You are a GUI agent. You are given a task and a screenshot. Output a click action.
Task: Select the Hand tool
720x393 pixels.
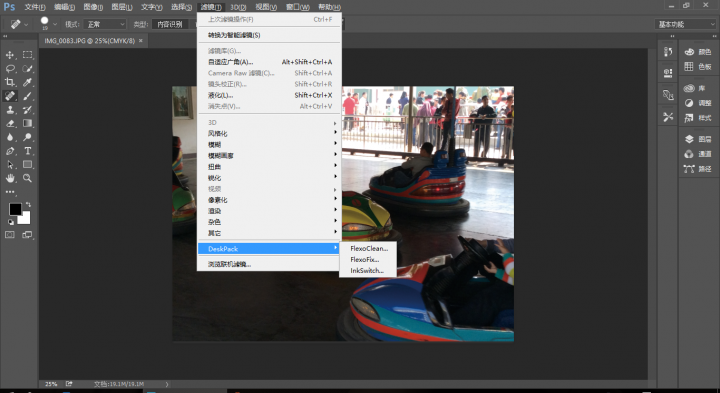[10, 178]
